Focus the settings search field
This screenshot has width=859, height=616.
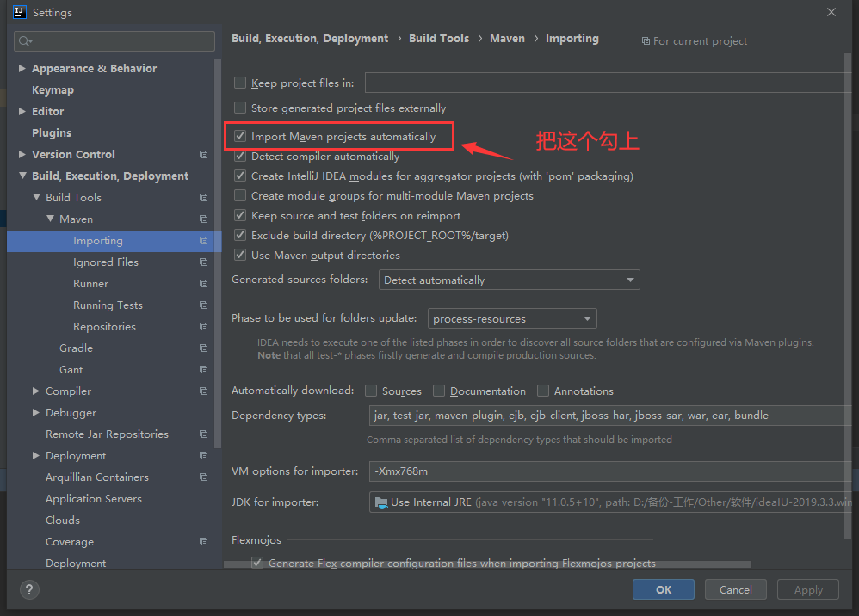(x=114, y=41)
